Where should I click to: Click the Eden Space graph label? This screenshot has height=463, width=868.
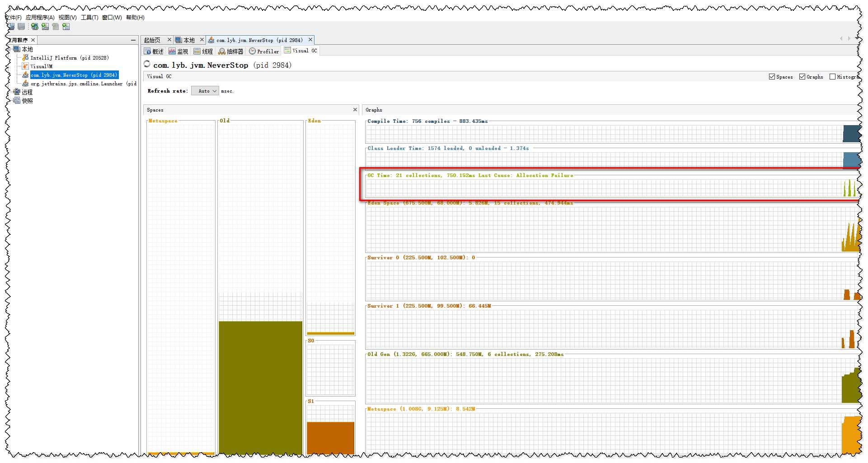coord(470,203)
